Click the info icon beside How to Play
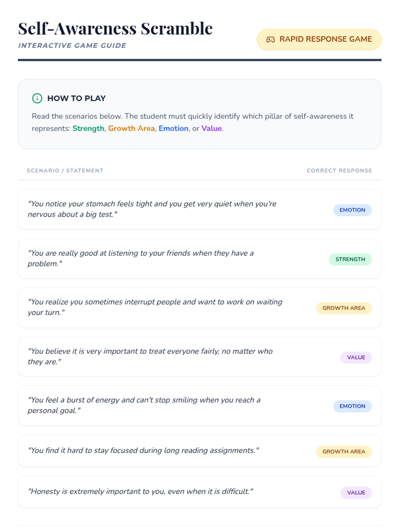This screenshot has width=399, height=532. tap(37, 98)
